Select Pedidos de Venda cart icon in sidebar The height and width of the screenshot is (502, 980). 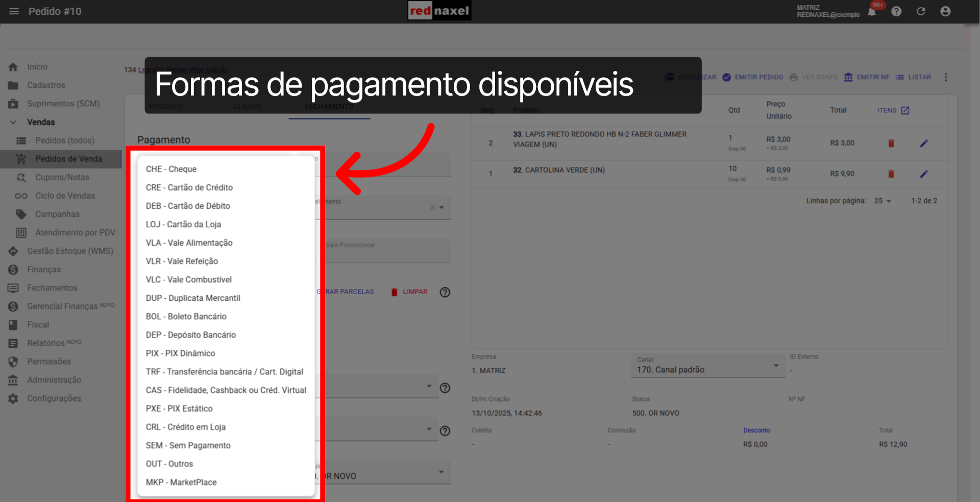pos(20,159)
